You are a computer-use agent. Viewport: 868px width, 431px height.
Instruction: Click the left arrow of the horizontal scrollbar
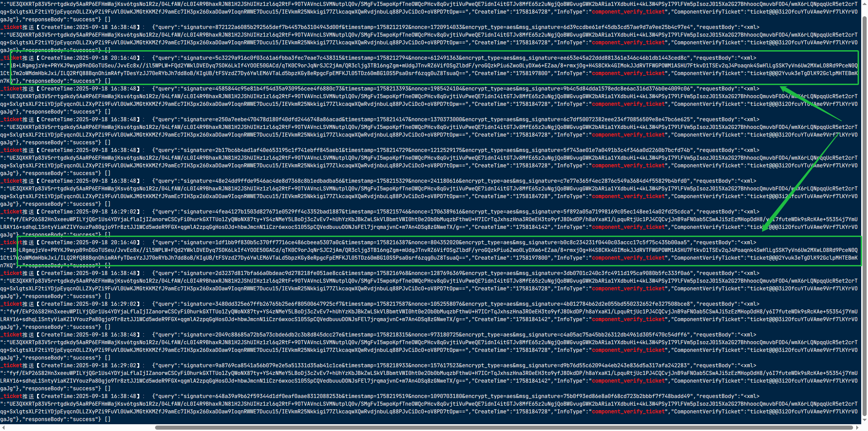(4, 427)
